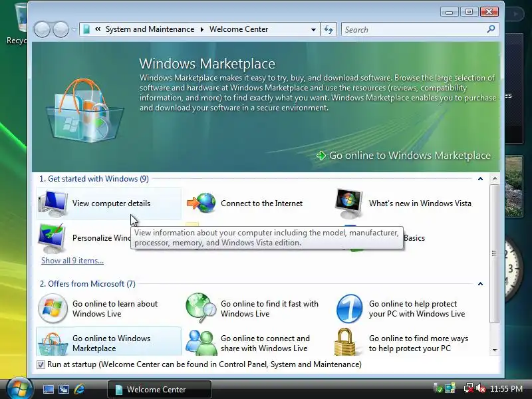Image resolution: width=532 pixels, height=399 pixels.
Task: Click What's new in Windows Vista label
Action: [x=420, y=203]
